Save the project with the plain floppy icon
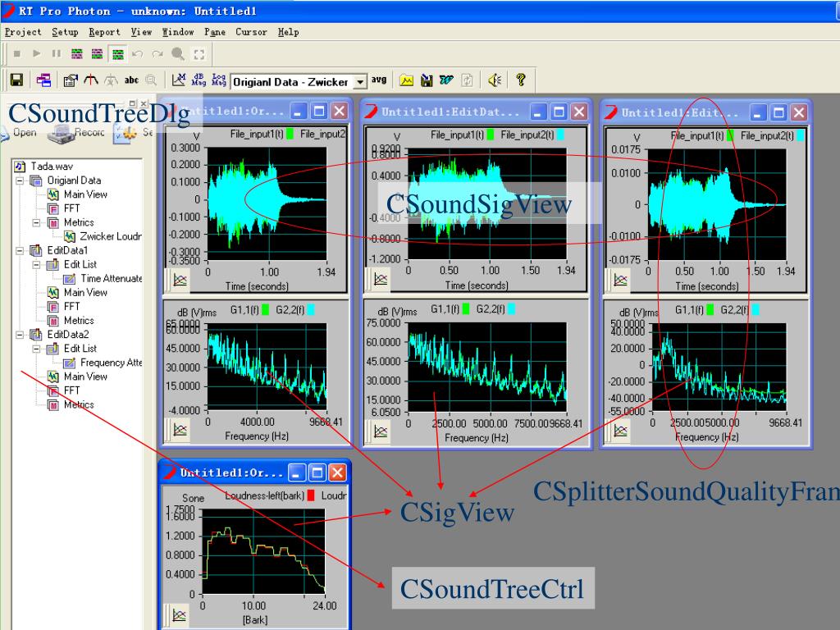This screenshot has width=840, height=630. pos(16,80)
